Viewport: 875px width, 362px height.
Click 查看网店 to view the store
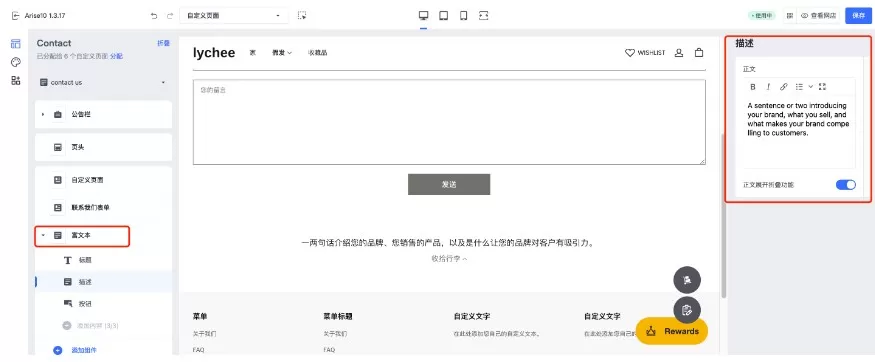[819, 16]
